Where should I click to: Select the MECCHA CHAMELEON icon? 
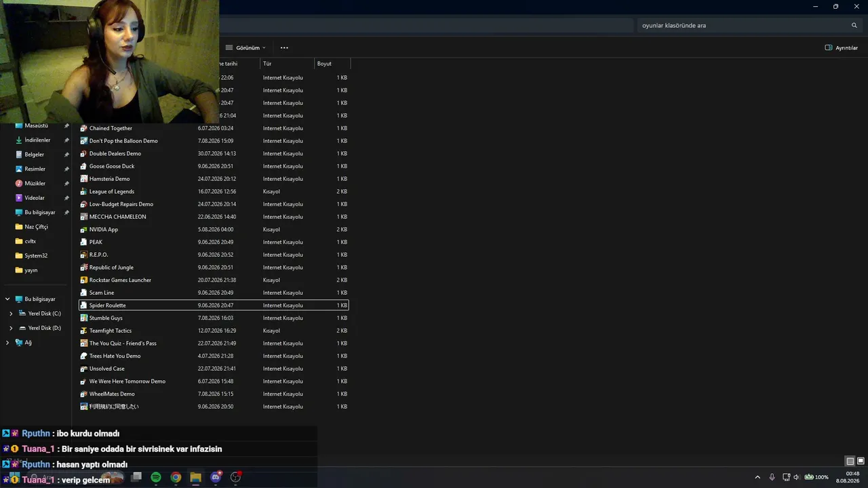coord(84,217)
